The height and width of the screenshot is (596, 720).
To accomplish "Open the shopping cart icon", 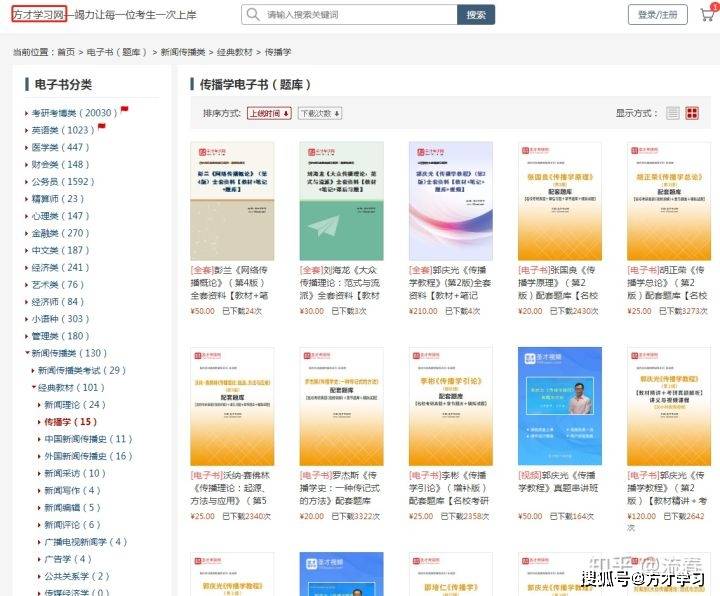I will click(709, 14).
